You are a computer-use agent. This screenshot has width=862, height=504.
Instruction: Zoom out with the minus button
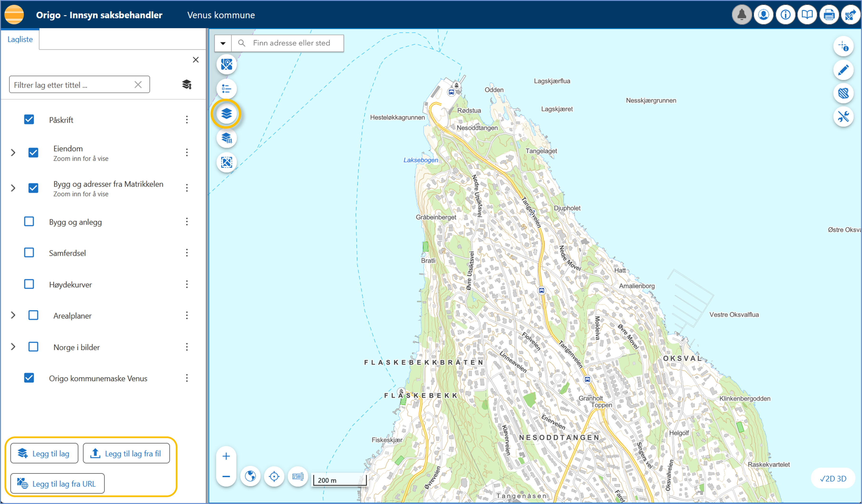(226, 476)
